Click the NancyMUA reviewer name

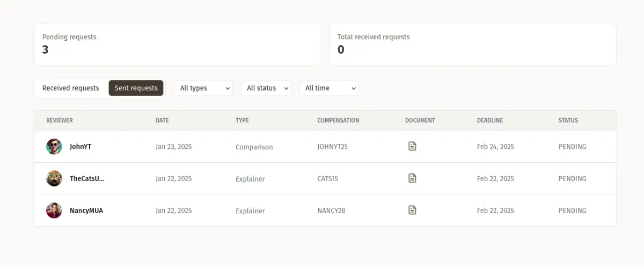coord(86,211)
